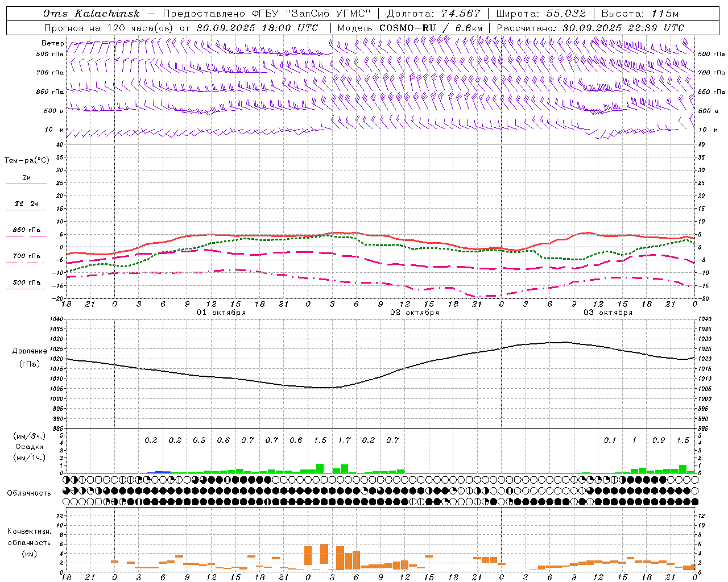Image resolution: width=728 pixels, height=582 pixels.
Task: Click the Давление pressure panel label
Action: 30,351
